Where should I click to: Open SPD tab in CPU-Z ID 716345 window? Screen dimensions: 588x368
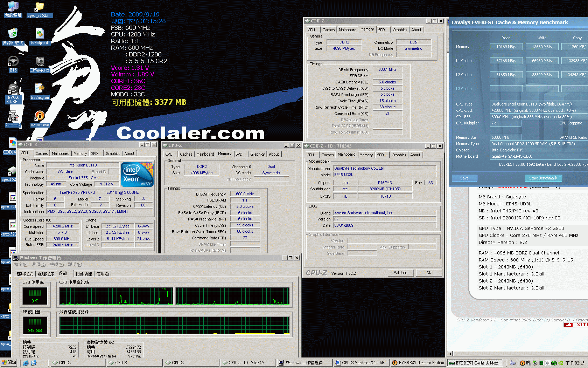click(x=380, y=155)
